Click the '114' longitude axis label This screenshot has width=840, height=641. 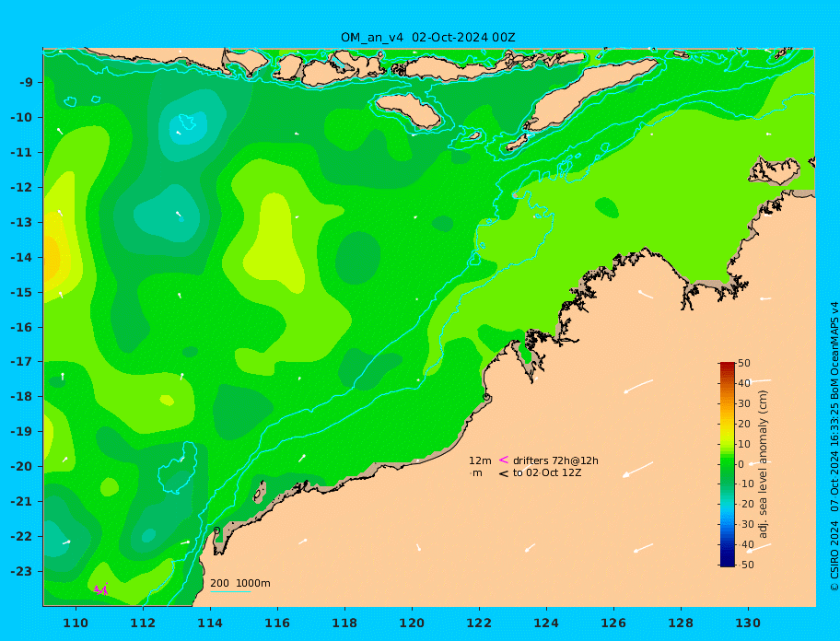210,624
